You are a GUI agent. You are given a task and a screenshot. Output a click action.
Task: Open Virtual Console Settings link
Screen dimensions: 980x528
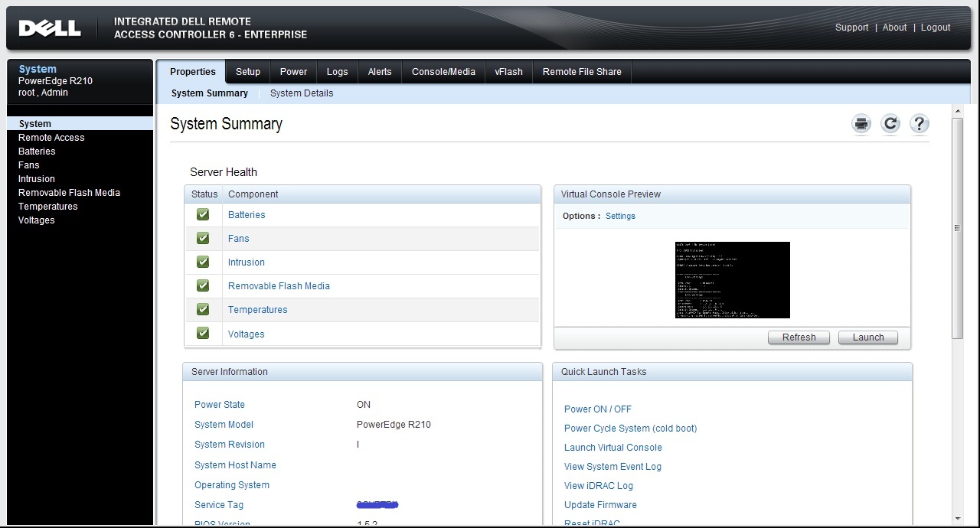click(x=620, y=217)
